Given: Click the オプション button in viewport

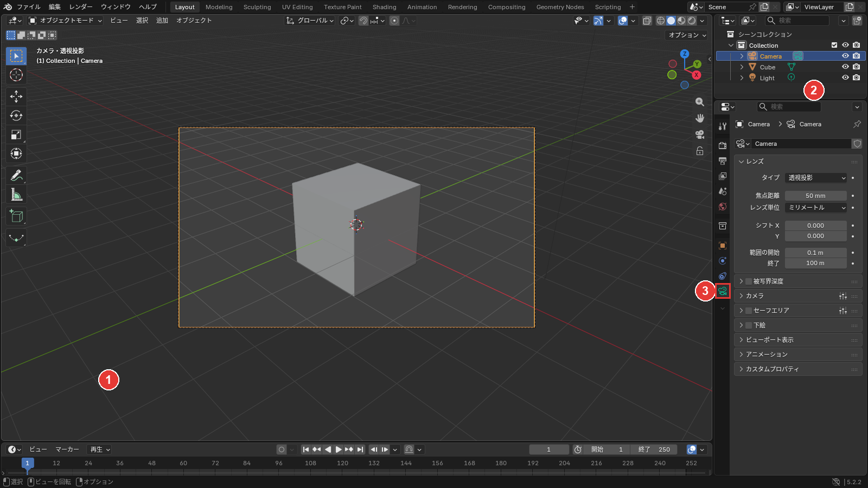Looking at the screenshot, I should tap(687, 35).
